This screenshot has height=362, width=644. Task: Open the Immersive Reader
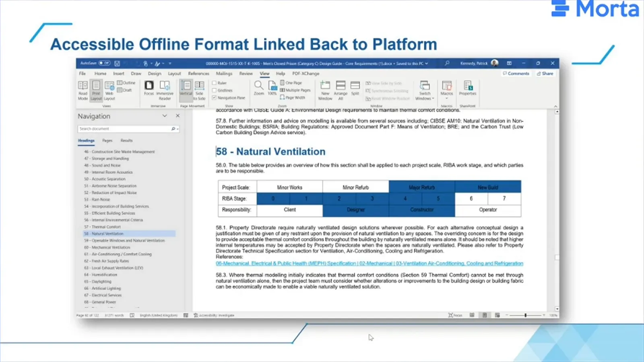[165, 90]
